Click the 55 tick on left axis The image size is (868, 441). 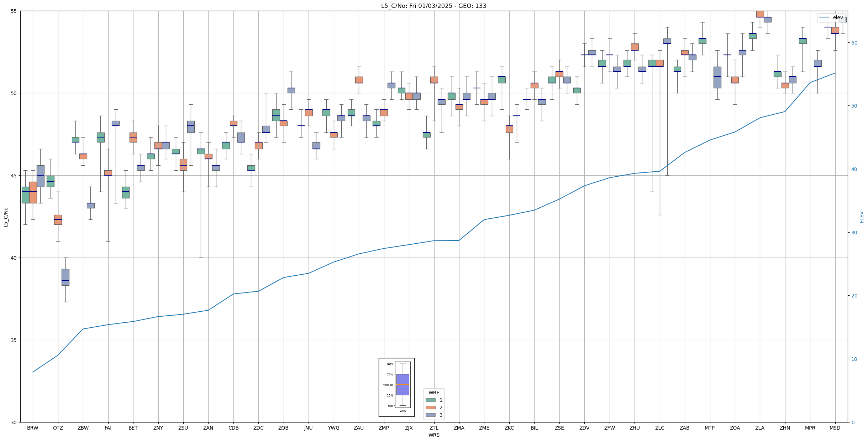pos(14,11)
